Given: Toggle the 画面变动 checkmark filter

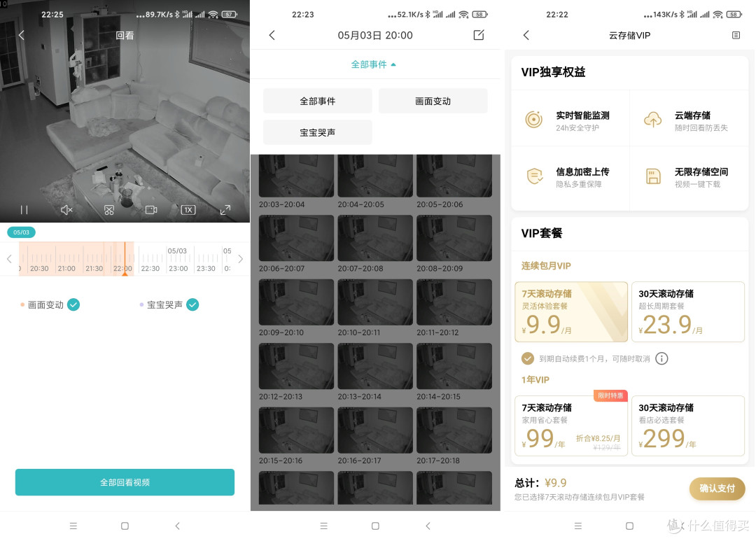Looking at the screenshot, I should [x=73, y=304].
